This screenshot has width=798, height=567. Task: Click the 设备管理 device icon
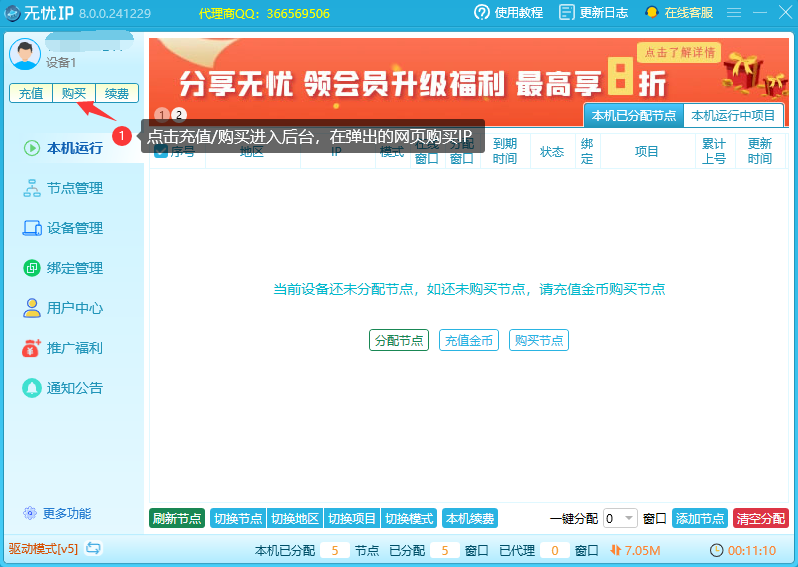tap(32, 228)
